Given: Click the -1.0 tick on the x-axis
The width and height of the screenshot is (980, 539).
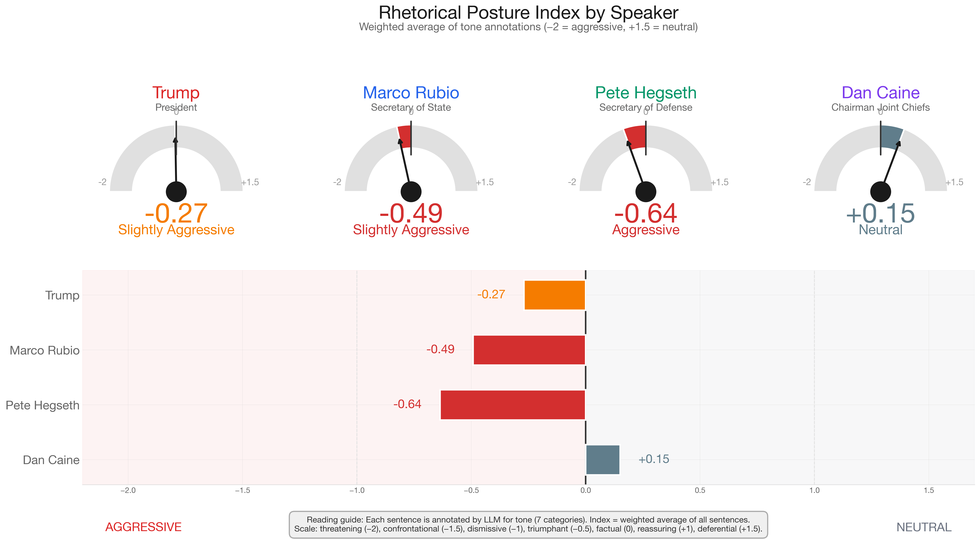Looking at the screenshot, I should point(357,491).
